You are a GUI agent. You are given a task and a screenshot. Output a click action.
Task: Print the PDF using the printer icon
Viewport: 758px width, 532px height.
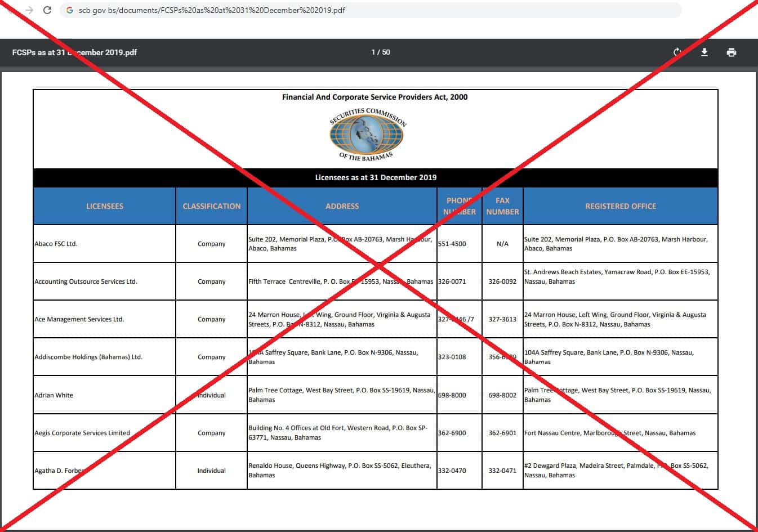click(x=732, y=52)
